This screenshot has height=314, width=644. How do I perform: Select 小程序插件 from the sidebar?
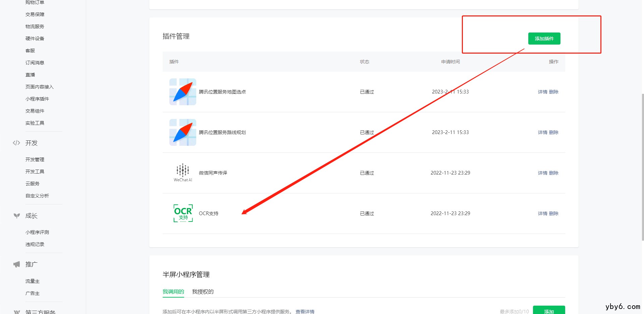pos(37,99)
